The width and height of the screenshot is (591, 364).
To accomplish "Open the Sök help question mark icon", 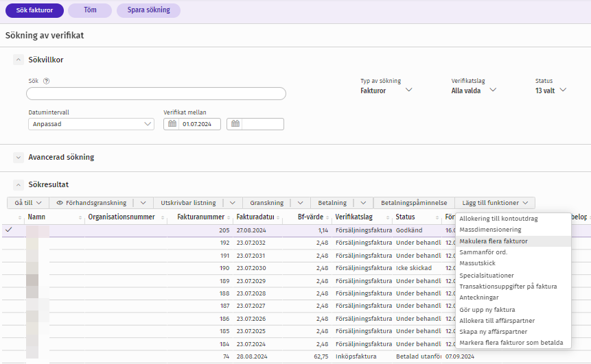I will [x=47, y=81].
